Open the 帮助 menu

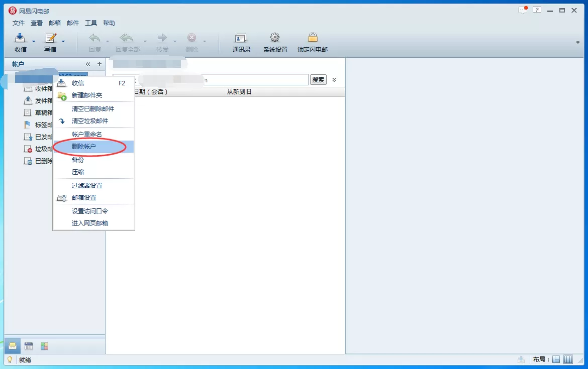point(109,23)
